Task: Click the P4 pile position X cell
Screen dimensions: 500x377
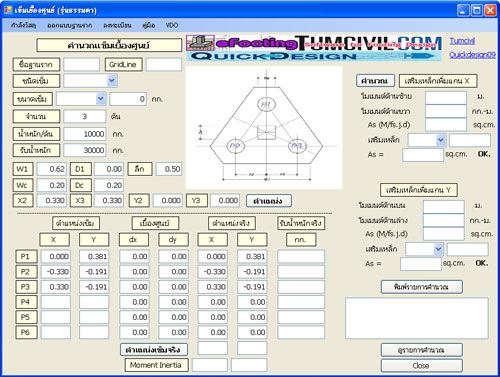Action: point(56,302)
